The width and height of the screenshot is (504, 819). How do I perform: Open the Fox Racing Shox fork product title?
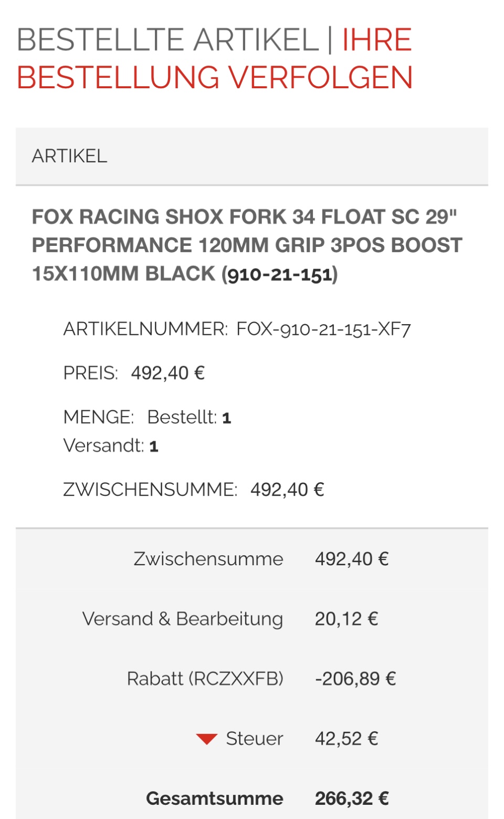pyautogui.click(x=247, y=245)
